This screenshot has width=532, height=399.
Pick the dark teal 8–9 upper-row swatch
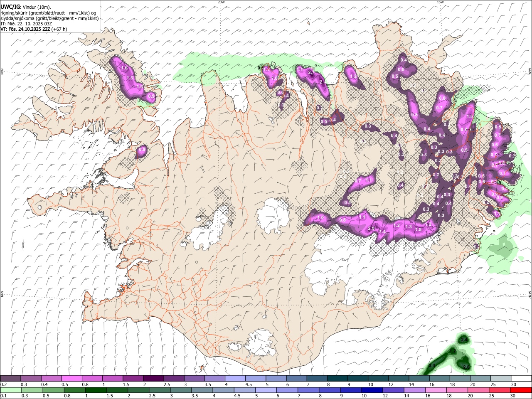337,379
